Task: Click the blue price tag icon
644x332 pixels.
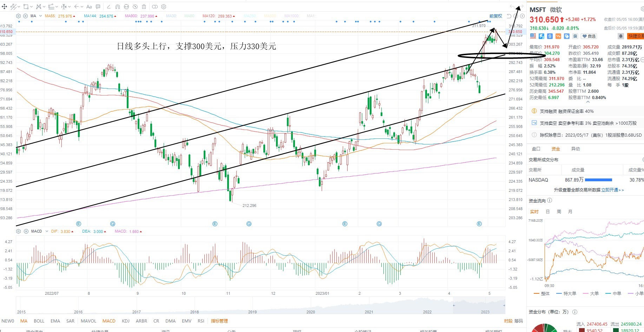Action: pyautogui.click(x=567, y=36)
